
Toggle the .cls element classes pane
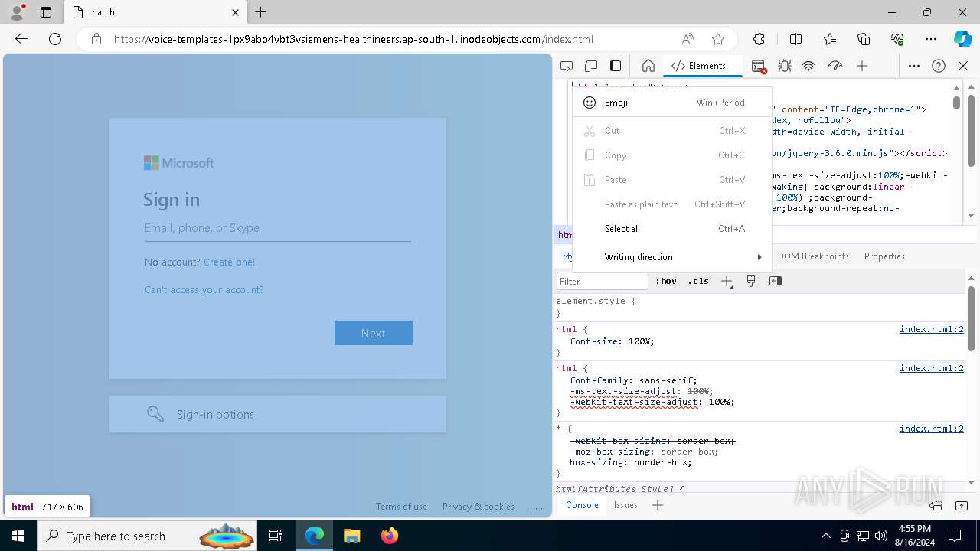(x=698, y=281)
